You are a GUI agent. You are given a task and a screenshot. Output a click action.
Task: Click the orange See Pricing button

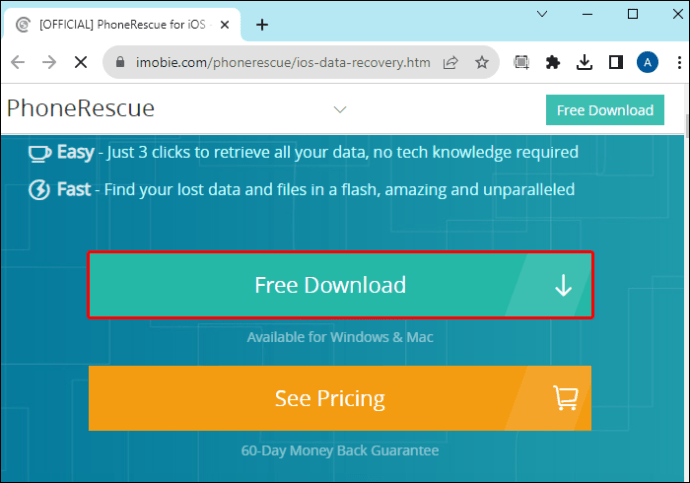pos(340,398)
